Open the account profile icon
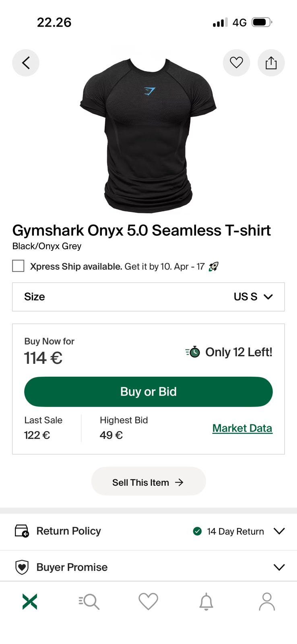Screen dimensions: 297x644 click(x=266, y=602)
